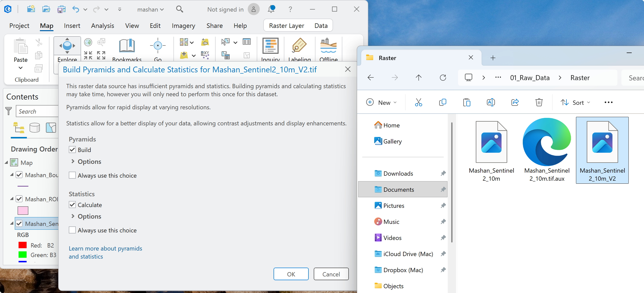Enable Always use this choice under Pyramids
This screenshot has width=644, height=293.
coord(72,175)
